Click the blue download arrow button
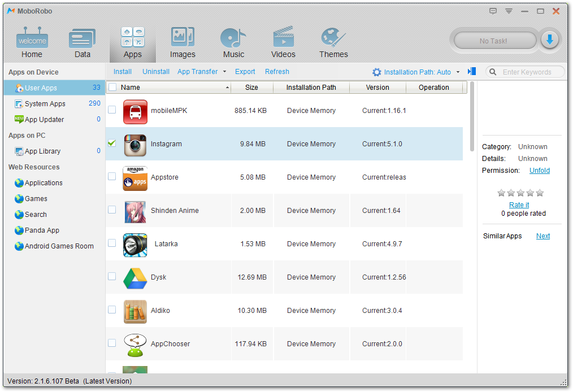 pos(549,40)
